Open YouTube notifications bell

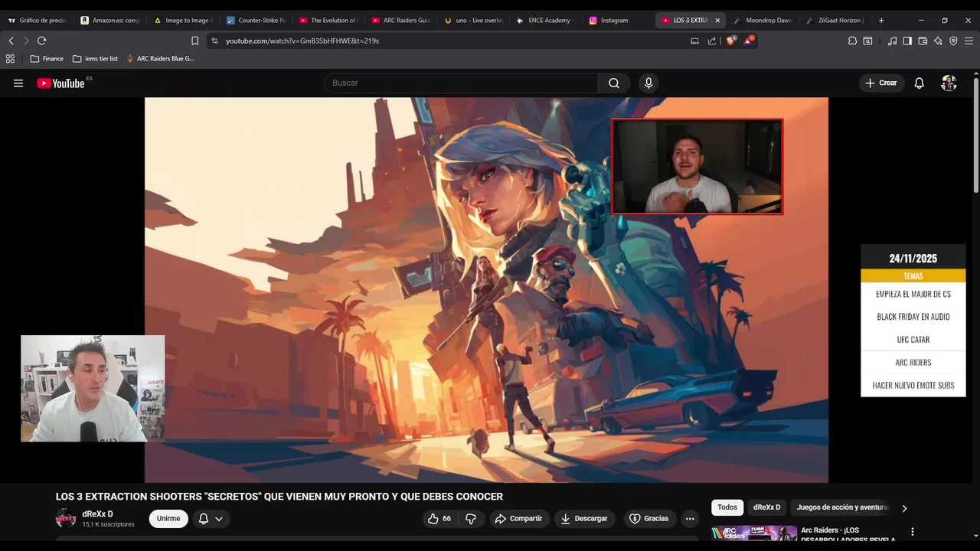click(919, 83)
